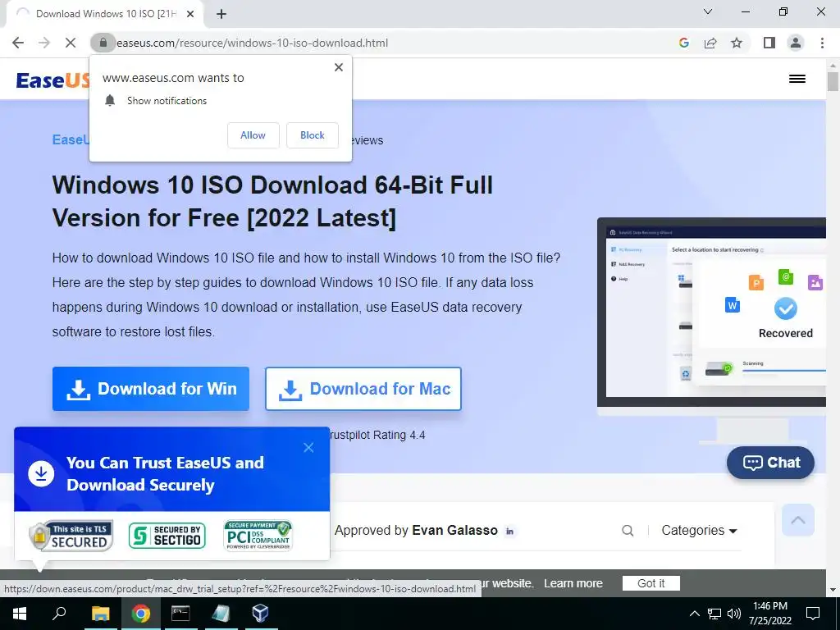
Task: Open the Windows Start menu
Action: [x=20, y=614]
